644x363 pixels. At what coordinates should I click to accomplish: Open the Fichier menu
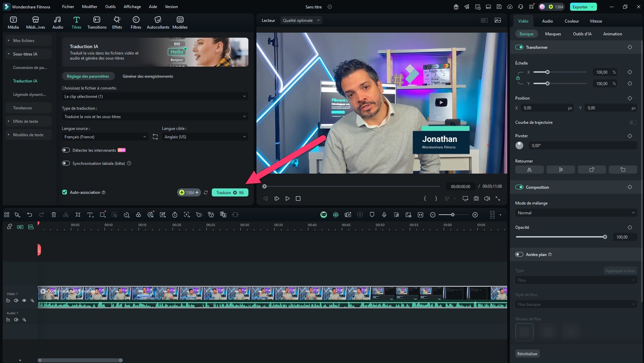(68, 7)
